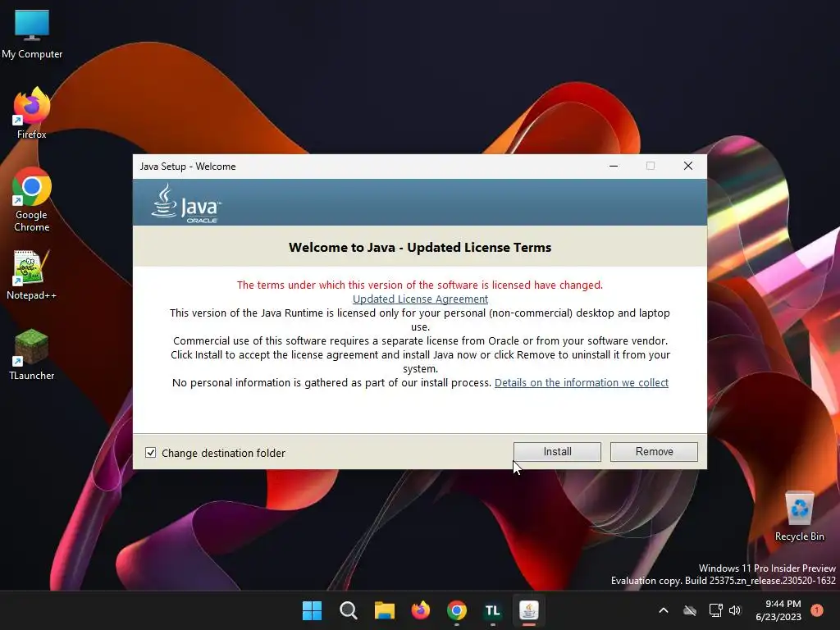
Task: Open the Firefox desktop shortcut
Action: pos(32,113)
